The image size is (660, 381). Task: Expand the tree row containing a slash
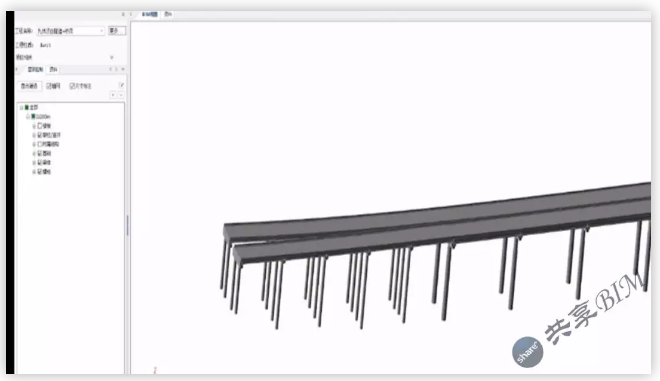click(x=34, y=135)
